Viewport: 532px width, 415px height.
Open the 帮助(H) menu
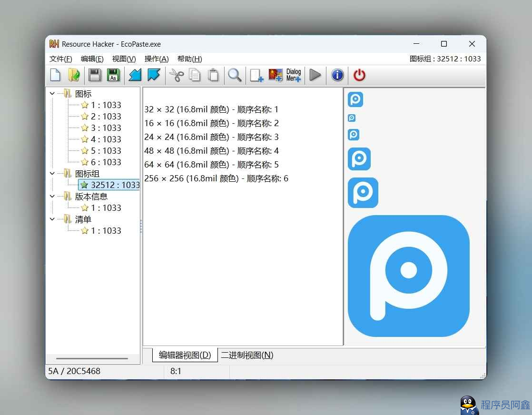click(190, 59)
